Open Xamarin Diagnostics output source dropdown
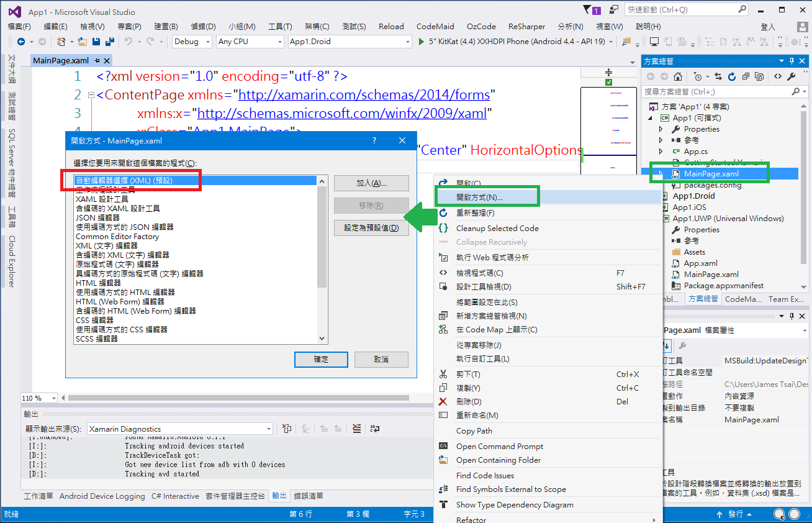 point(269,429)
